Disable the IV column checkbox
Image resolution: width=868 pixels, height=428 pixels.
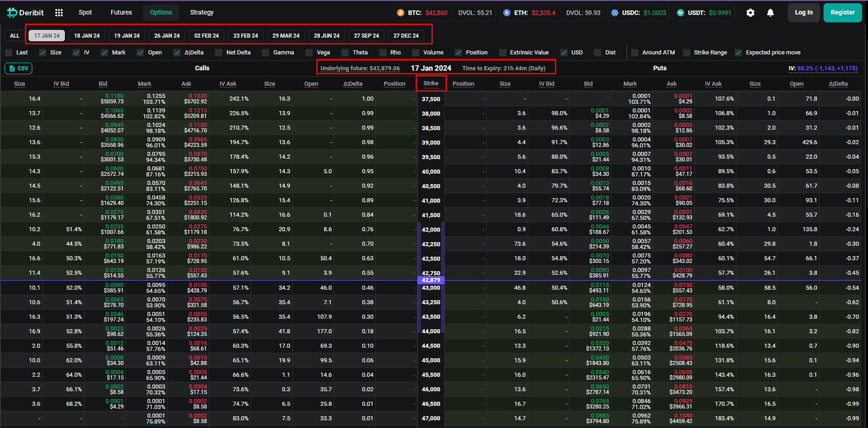(77, 53)
